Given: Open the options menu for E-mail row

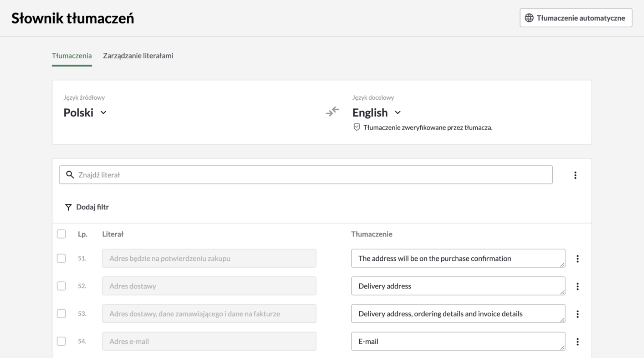Looking at the screenshot, I should tap(577, 342).
